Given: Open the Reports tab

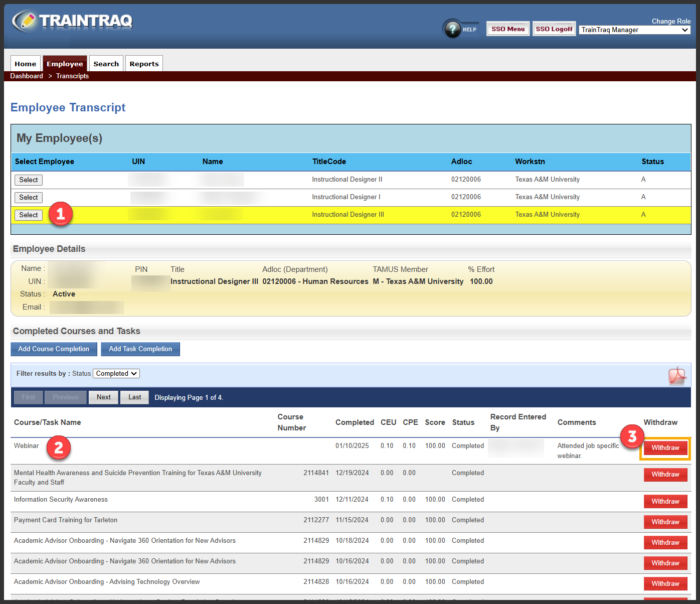Looking at the screenshot, I should [144, 63].
